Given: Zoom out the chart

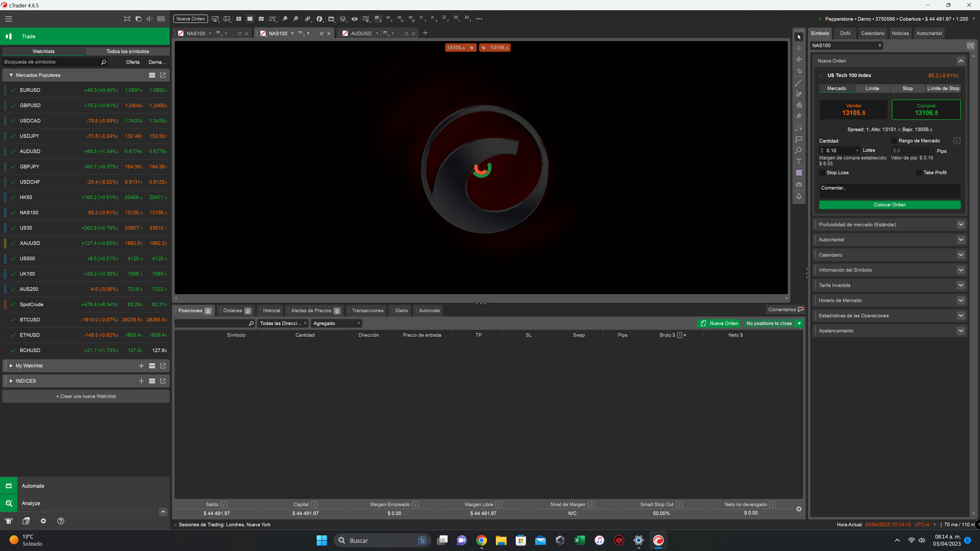Looking at the screenshot, I should point(285,19).
